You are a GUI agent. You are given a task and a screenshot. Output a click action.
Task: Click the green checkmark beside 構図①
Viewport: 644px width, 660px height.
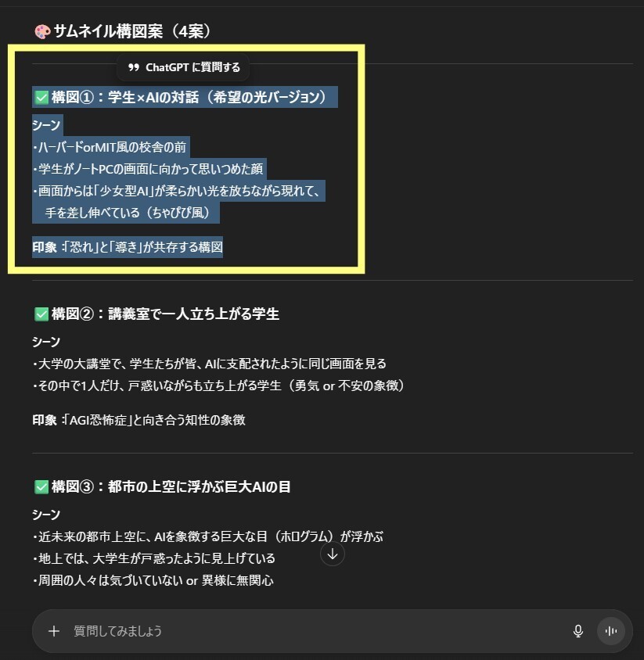[x=41, y=97]
